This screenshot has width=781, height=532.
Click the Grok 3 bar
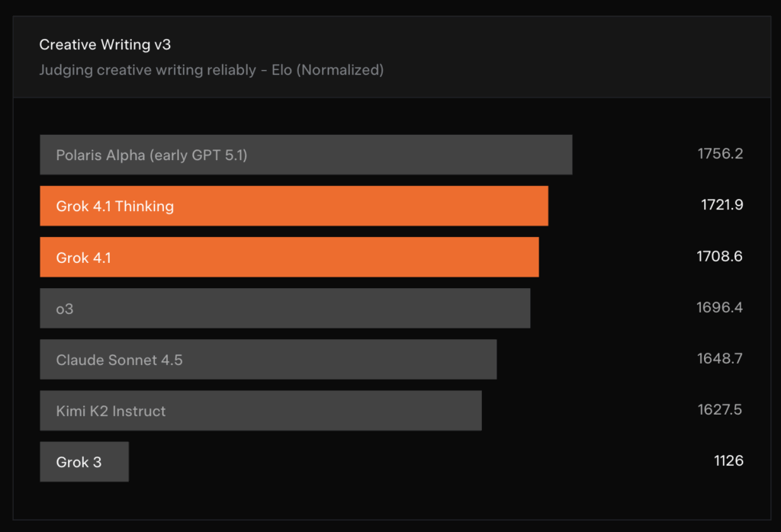tap(84, 462)
